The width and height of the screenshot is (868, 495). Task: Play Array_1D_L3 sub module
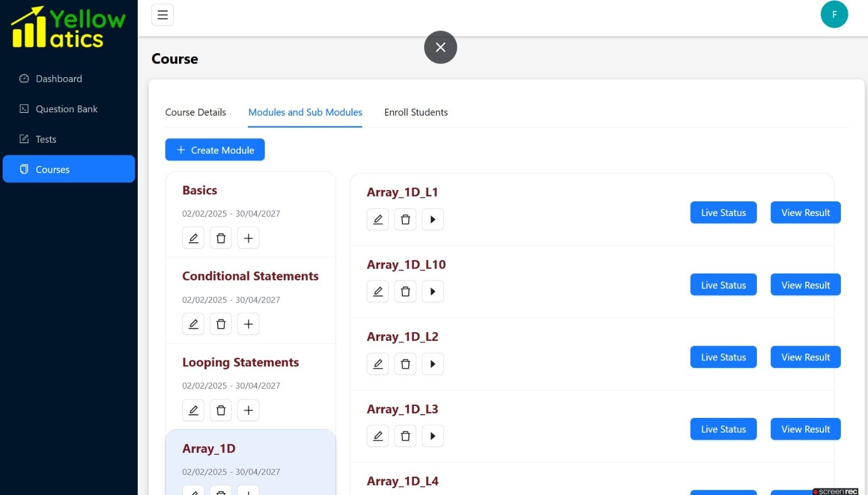[433, 436]
